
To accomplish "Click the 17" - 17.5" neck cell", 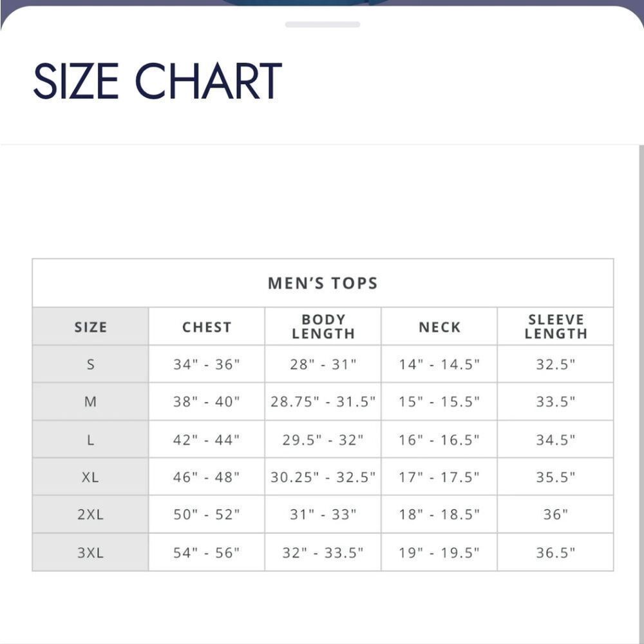I will [439, 477].
